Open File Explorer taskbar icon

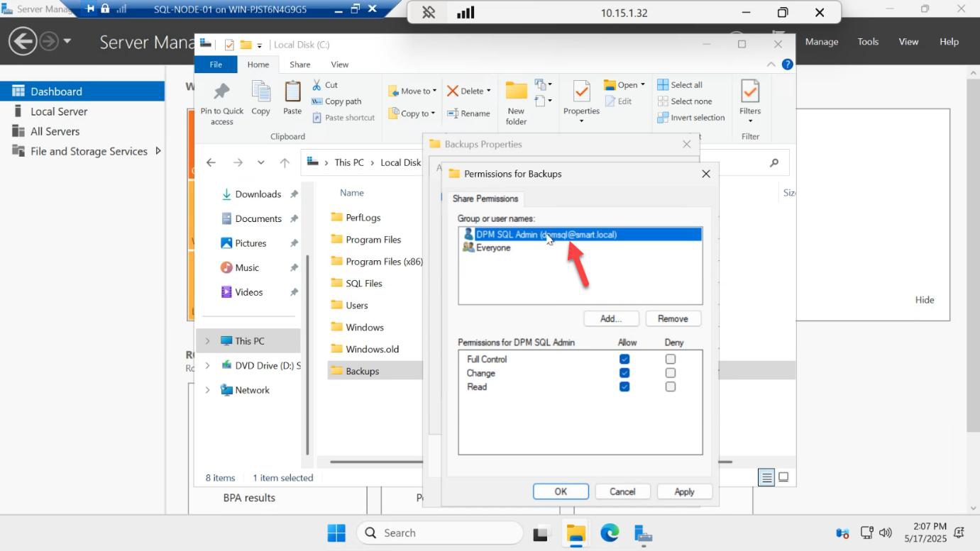click(576, 533)
